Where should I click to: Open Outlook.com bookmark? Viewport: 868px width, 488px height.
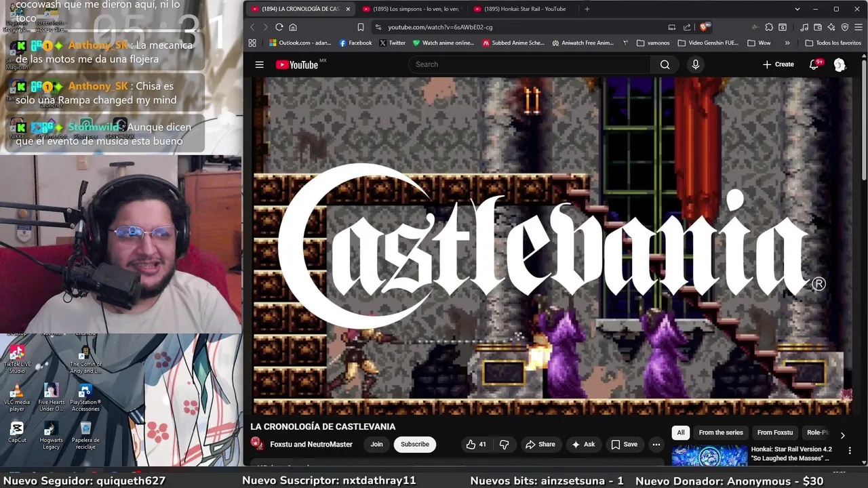click(300, 43)
